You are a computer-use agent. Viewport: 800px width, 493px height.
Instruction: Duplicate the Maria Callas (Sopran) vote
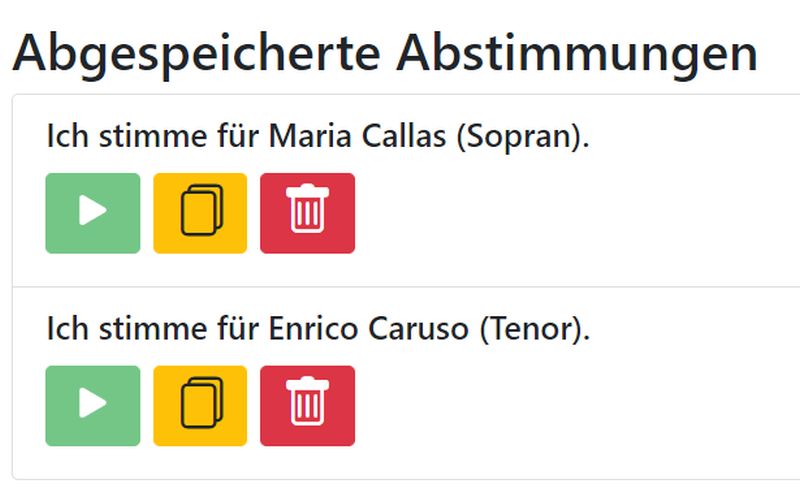[x=200, y=213]
